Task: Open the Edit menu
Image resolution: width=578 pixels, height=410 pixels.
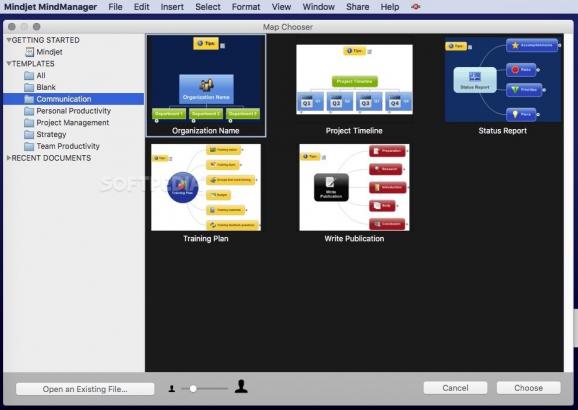Action: (x=142, y=7)
